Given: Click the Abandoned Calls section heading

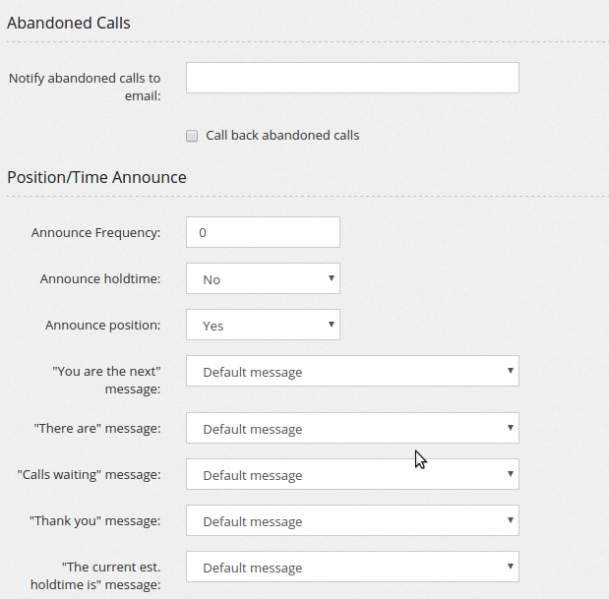Looking at the screenshot, I should [x=69, y=23].
